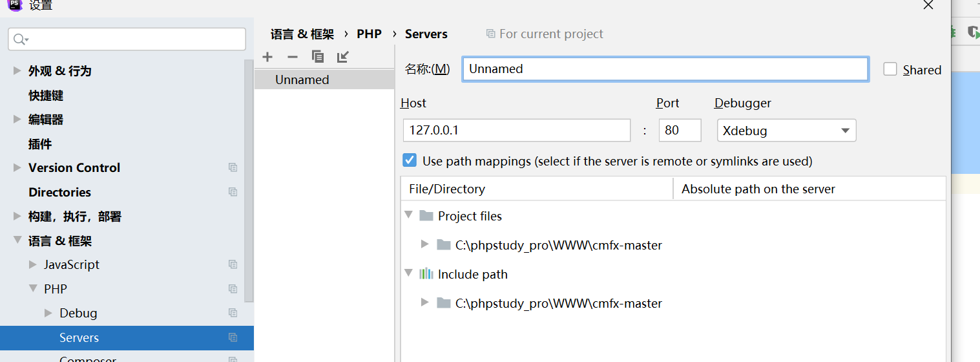Click copy icon next to For current project
This screenshot has width=980, height=362.
point(491,34)
